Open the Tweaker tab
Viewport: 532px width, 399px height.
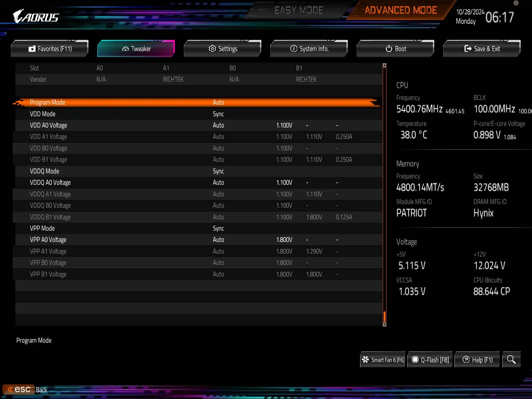pos(136,49)
